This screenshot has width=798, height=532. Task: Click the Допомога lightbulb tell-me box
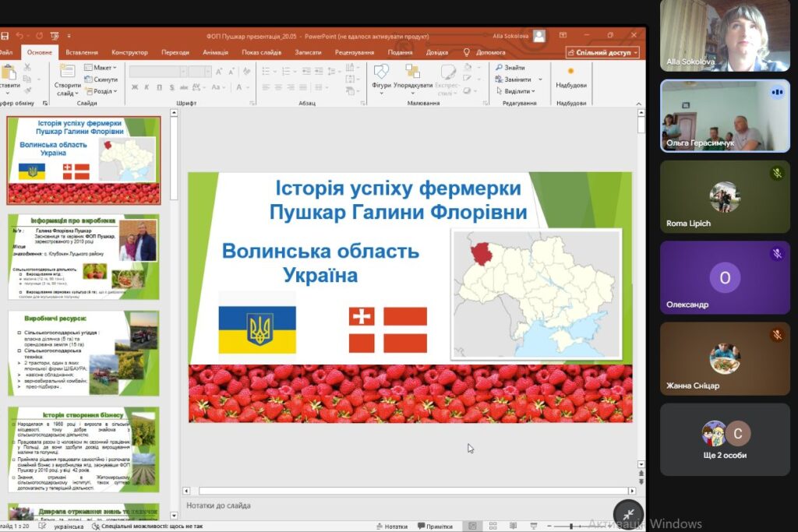pos(485,52)
